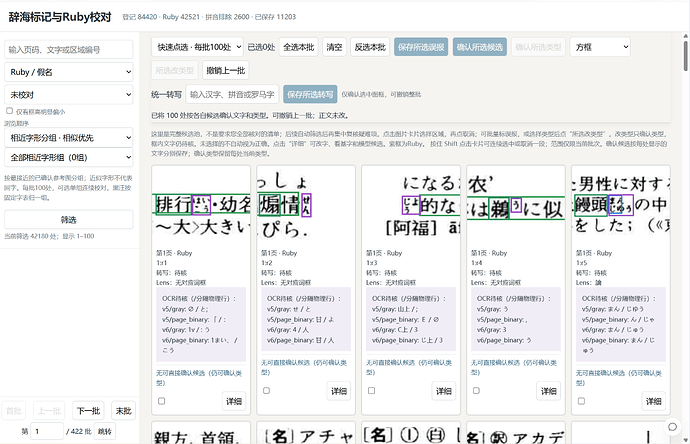The image size is (690, 444).
Task: Click the 撤销上一批 button
Action: point(226,70)
